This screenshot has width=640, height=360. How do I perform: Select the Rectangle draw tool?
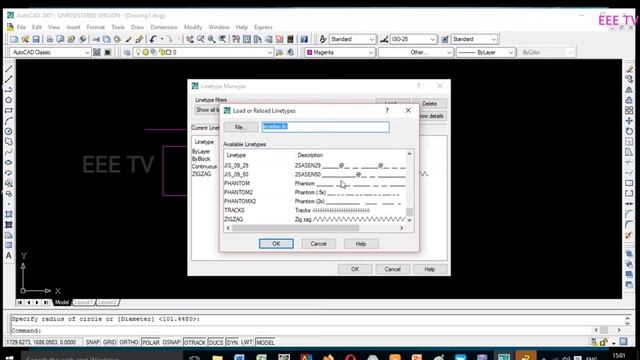click(x=9, y=111)
